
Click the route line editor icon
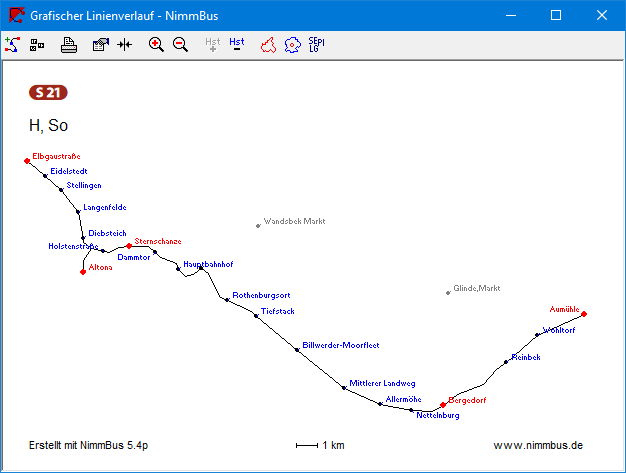(x=12, y=44)
